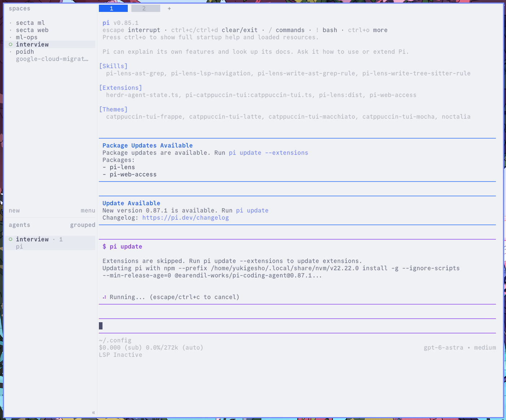506x420 pixels.
Task: Click the gpt-6-astra model selector
Action: coord(444,347)
